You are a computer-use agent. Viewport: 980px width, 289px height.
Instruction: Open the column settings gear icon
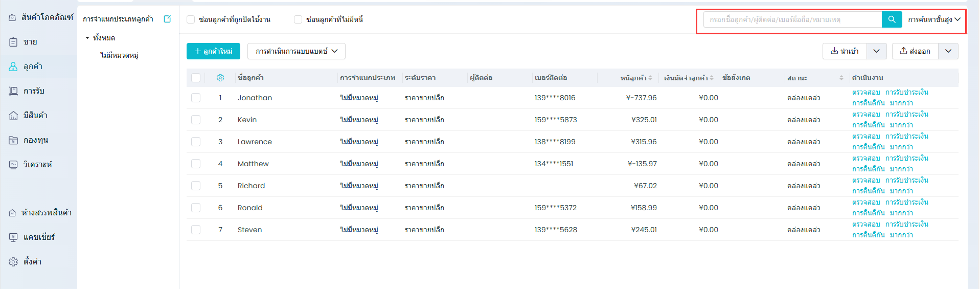click(220, 78)
